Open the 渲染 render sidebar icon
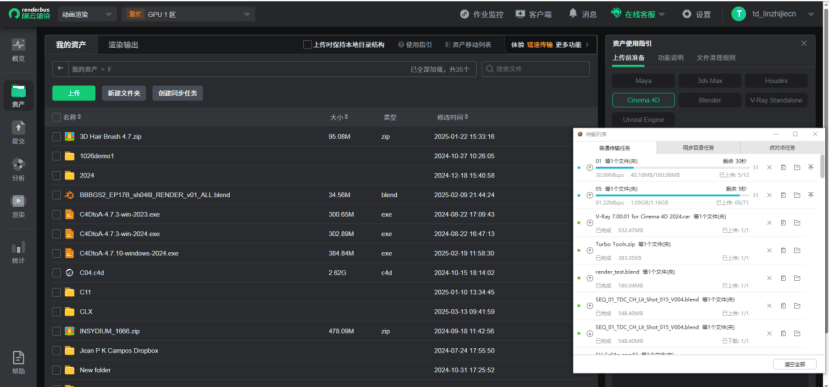The height and width of the screenshot is (387, 829). (x=18, y=206)
